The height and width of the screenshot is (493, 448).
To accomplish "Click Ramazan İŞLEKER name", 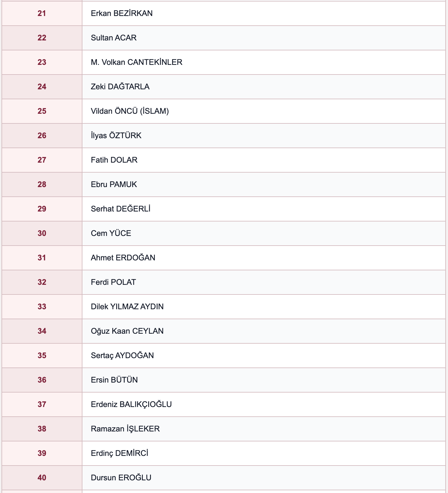I will tap(125, 429).
